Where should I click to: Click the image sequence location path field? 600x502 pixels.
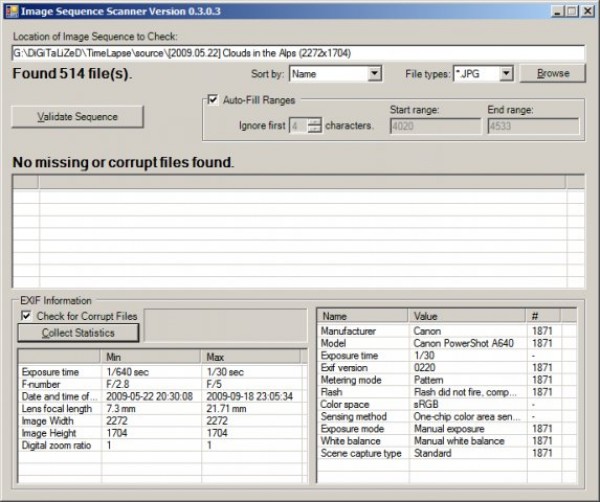point(298,53)
